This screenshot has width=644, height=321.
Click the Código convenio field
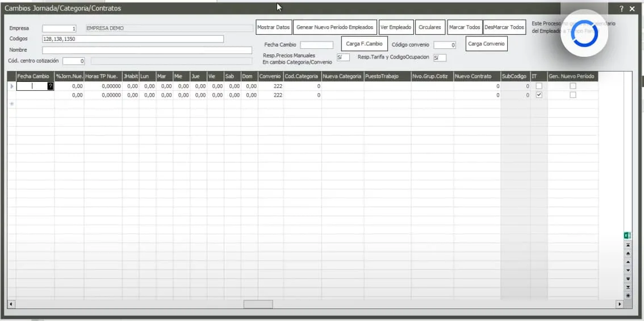(x=445, y=45)
